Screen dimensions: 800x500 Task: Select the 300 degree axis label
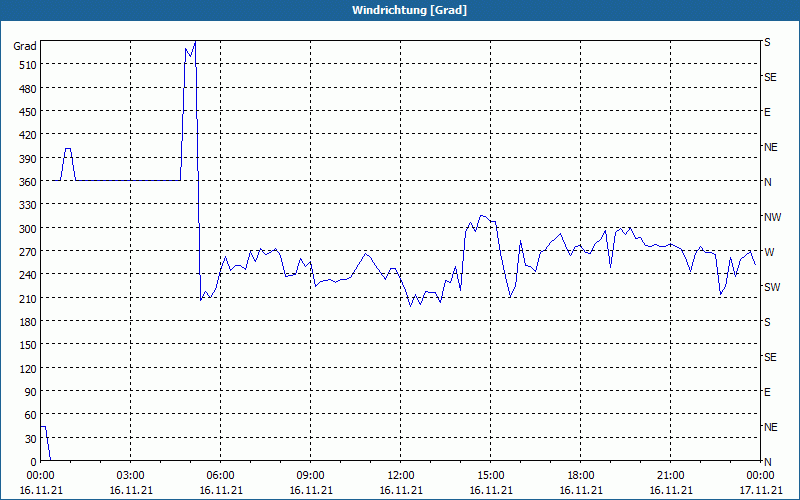coord(28,228)
